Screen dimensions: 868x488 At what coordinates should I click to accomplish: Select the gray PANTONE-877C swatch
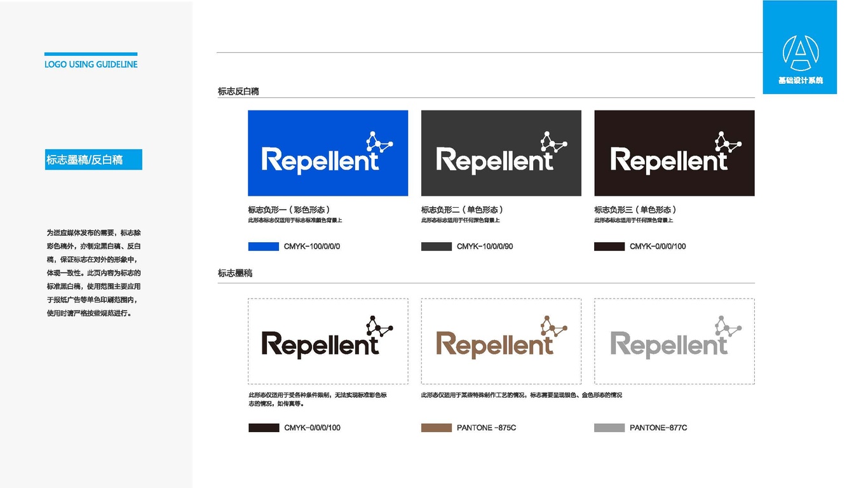609,428
